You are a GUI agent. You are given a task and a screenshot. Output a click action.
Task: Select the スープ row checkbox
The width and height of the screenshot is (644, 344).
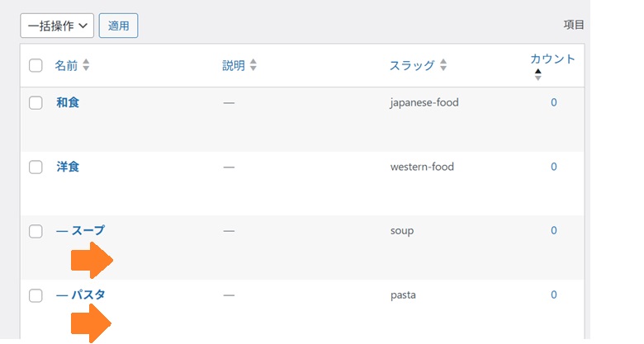36,231
